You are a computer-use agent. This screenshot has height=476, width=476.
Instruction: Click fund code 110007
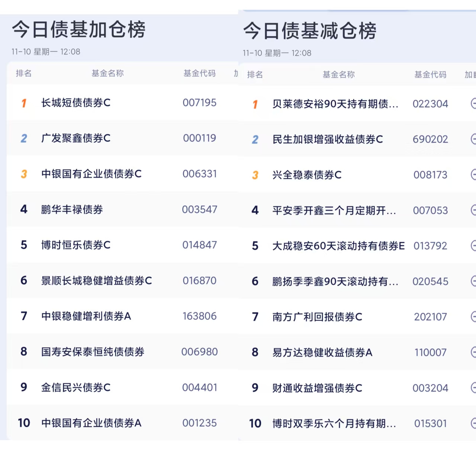tap(431, 353)
